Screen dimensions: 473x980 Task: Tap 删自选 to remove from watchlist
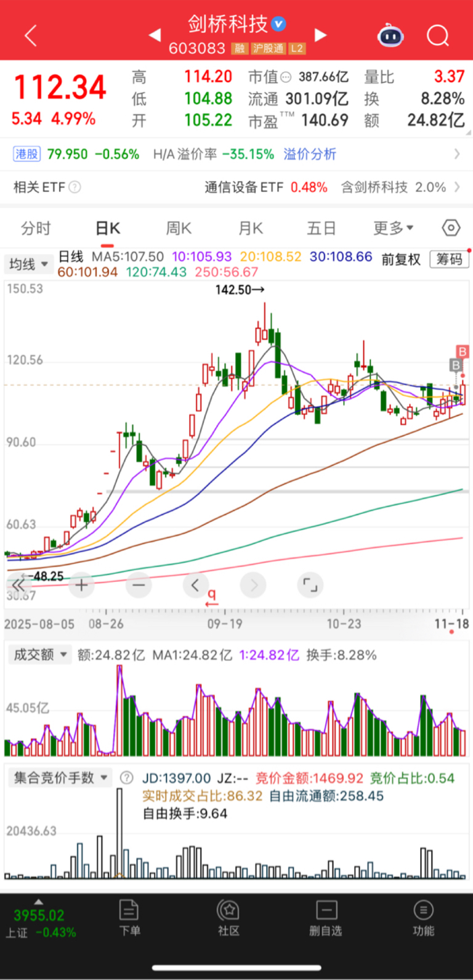[x=326, y=917]
